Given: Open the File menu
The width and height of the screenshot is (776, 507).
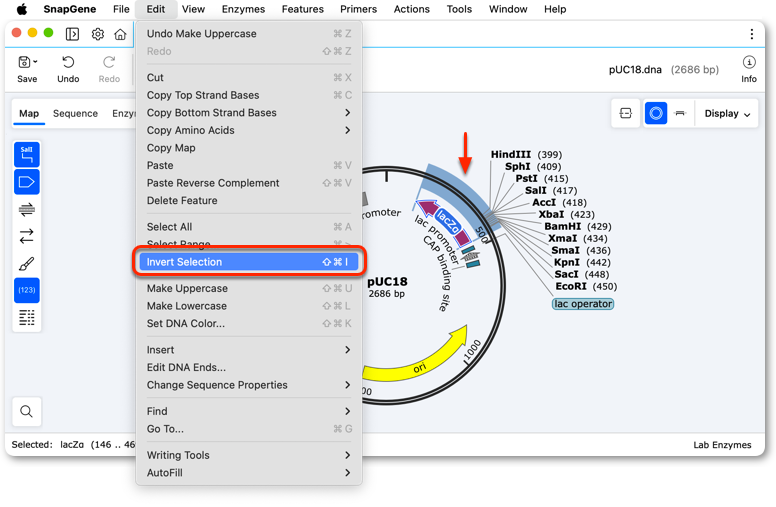Looking at the screenshot, I should pos(121,9).
